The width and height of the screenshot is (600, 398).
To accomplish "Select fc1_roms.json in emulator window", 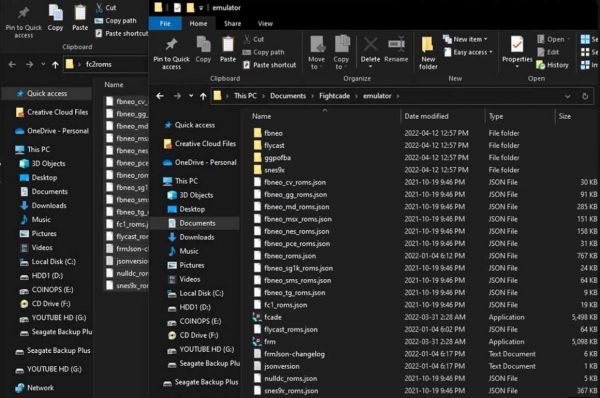I will pyautogui.click(x=285, y=305).
